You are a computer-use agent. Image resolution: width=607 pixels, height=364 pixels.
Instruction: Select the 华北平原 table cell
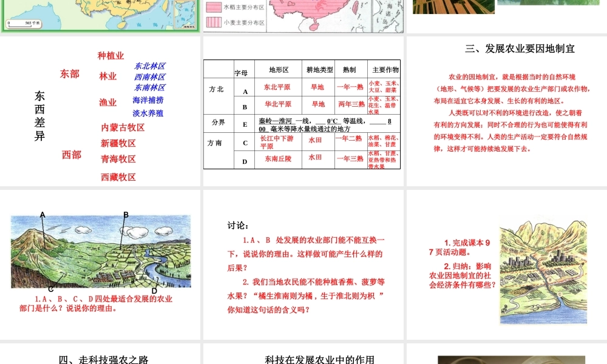click(278, 104)
